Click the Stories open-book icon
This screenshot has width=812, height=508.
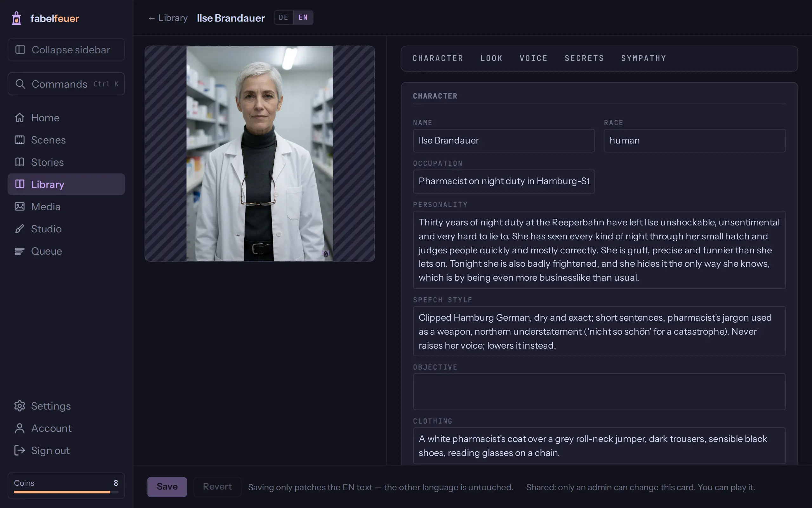point(19,162)
